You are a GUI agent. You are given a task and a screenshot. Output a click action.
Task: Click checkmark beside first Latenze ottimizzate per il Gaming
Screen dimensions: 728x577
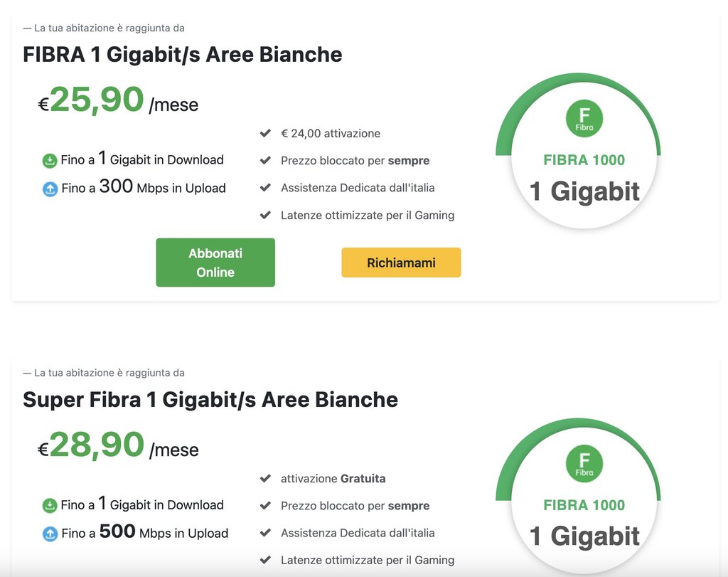pyautogui.click(x=265, y=215)
